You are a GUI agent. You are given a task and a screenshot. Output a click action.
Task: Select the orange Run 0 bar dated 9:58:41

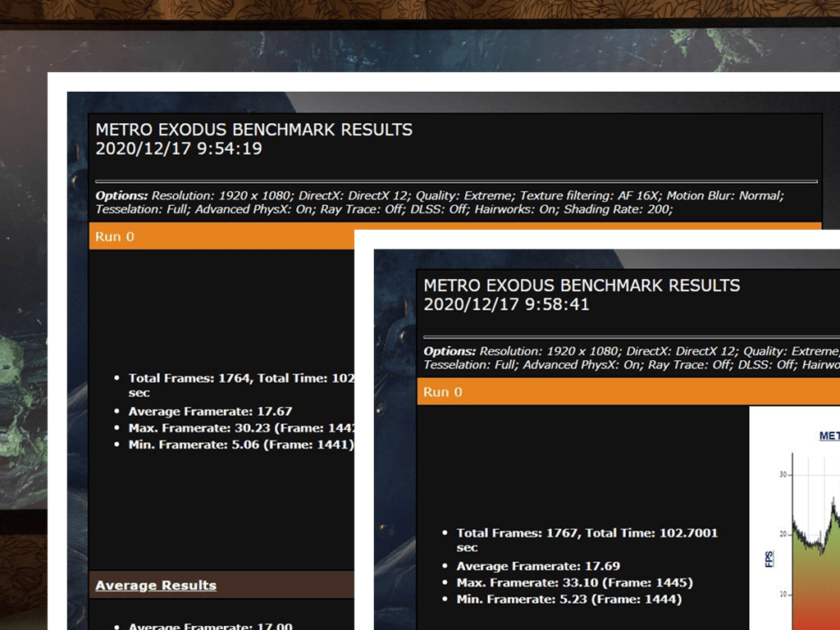click(628, 391)
